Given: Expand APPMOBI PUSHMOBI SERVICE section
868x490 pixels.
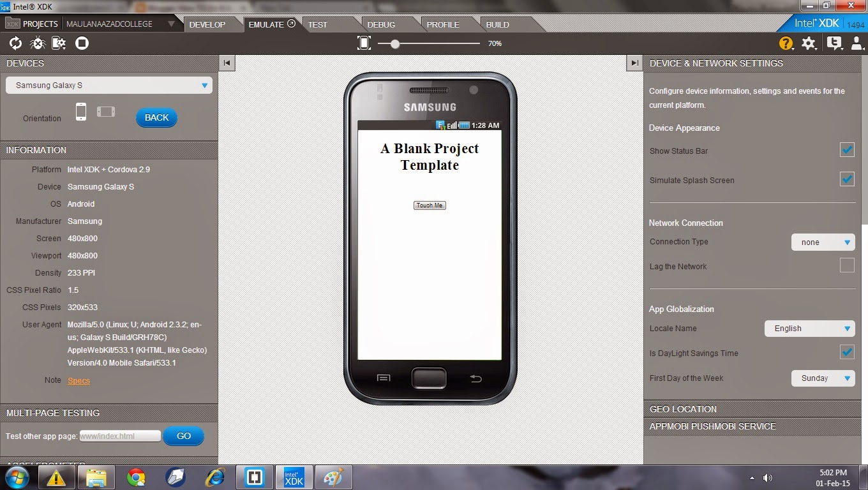Looking at the screenshot, I should (752, 426).
